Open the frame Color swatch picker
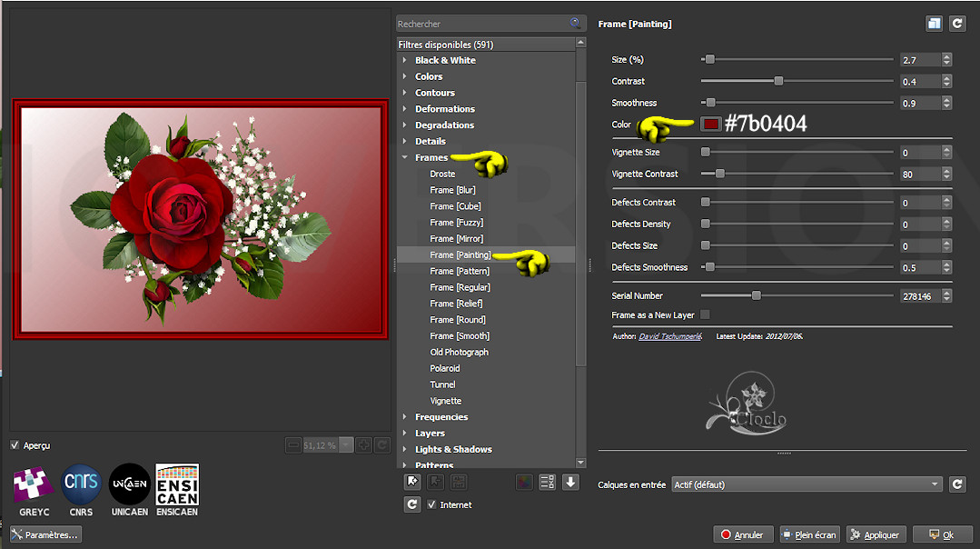 tap(710, 124)
